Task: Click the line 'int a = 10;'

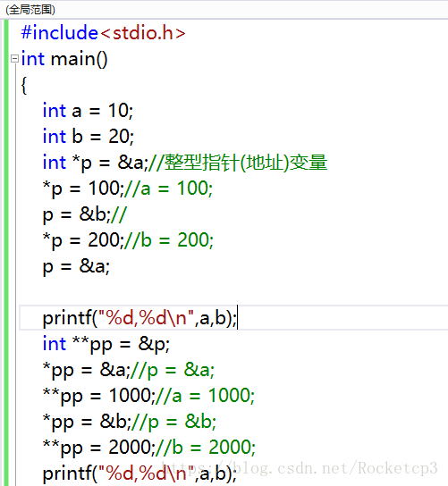Action: [x=89, y=111]
